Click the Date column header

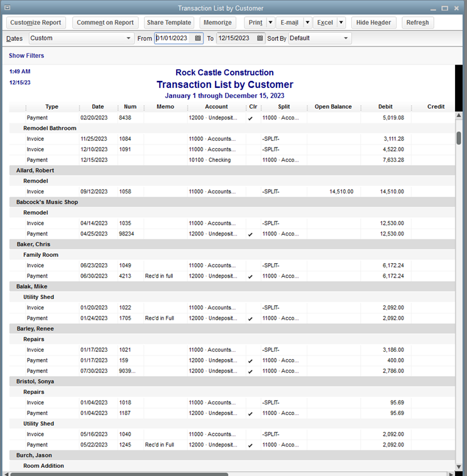click(x=98, y=107)
